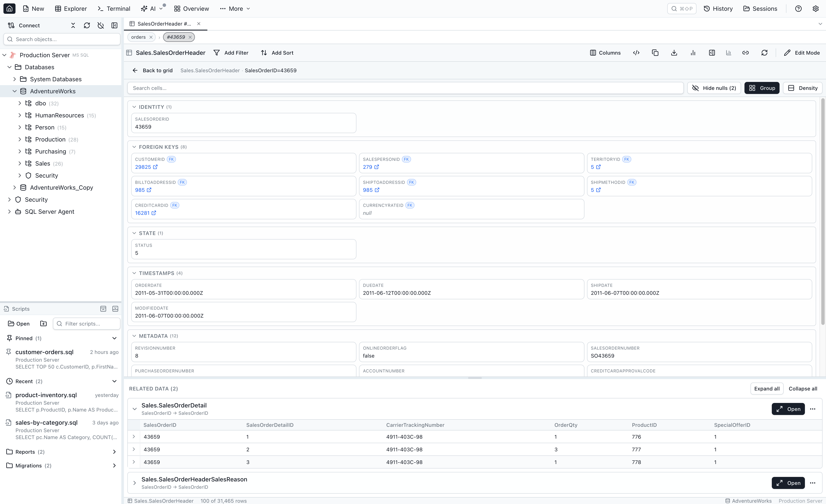This screenshot has height=504, width=826.
Task: Follow the SalesPersonID 279 foreign key link
Action: (x=371, y=167)
